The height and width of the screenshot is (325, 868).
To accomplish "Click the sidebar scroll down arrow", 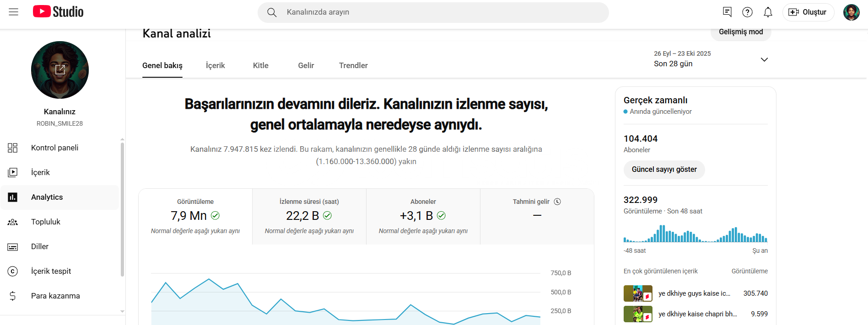I will 122,311.
